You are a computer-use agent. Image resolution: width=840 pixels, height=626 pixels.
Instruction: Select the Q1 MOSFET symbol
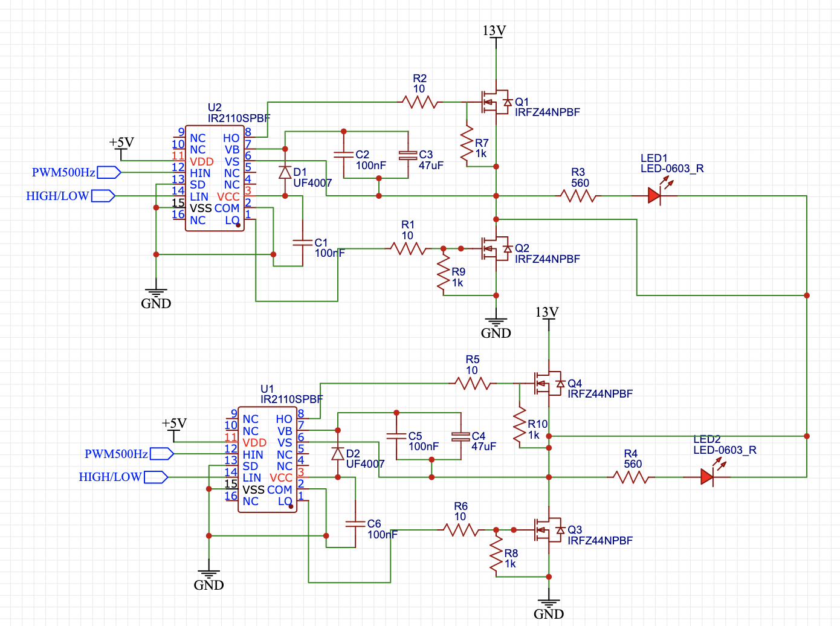(x=497, y=102)
